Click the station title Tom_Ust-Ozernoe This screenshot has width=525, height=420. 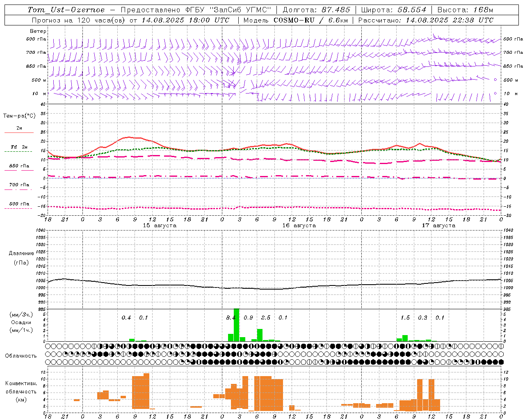point(66,10)
